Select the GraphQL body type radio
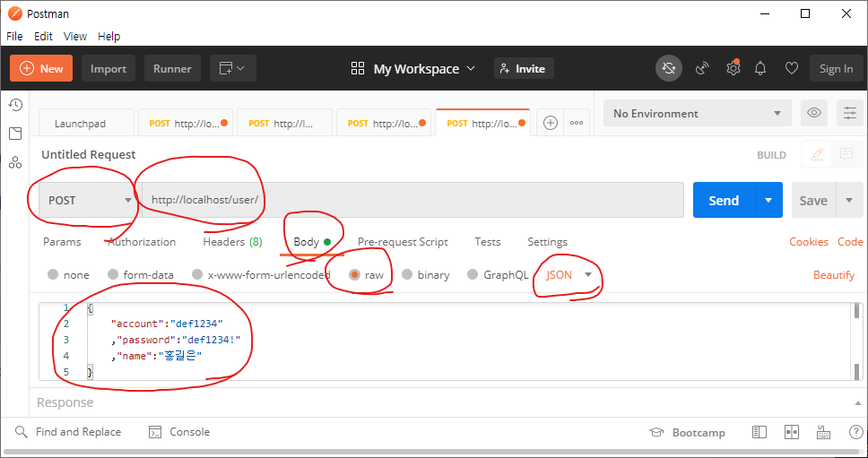Image resolution: width=868 pixels, height=458 pixels. click(473, 274)
